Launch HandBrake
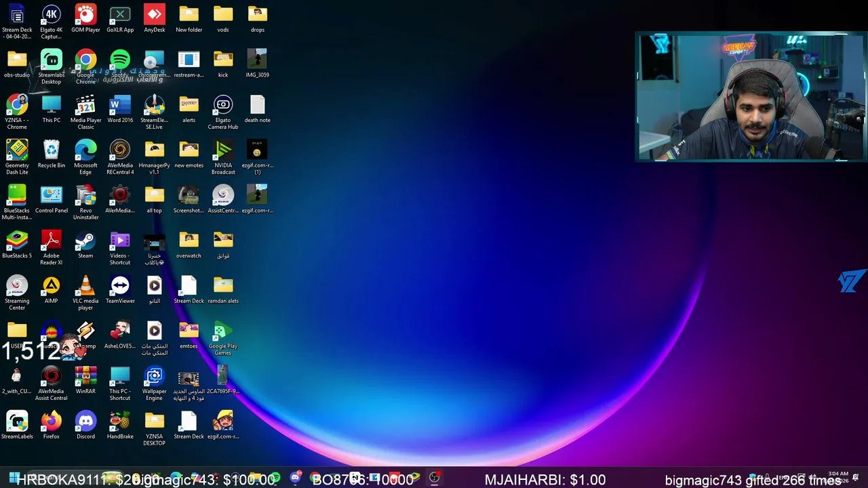This screenshot has height=488, width=868. pos(120,426)
